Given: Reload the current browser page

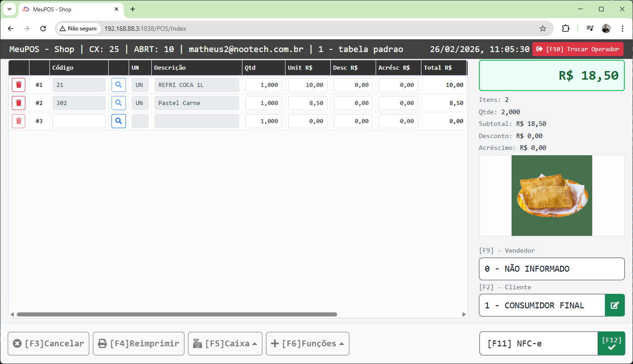Looking at the screenshot, I should pyautogui.click(x=43, y=29).
